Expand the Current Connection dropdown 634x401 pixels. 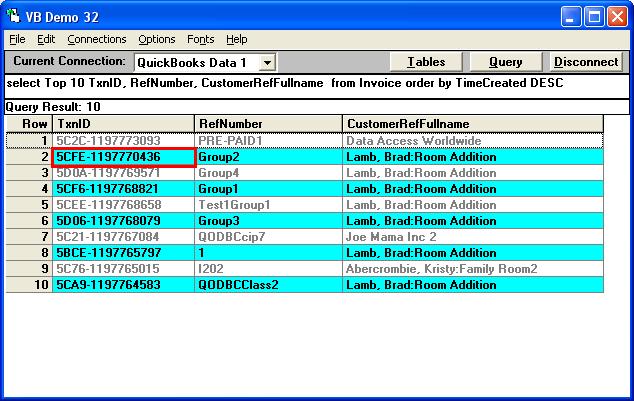click(x=267, y=62)
